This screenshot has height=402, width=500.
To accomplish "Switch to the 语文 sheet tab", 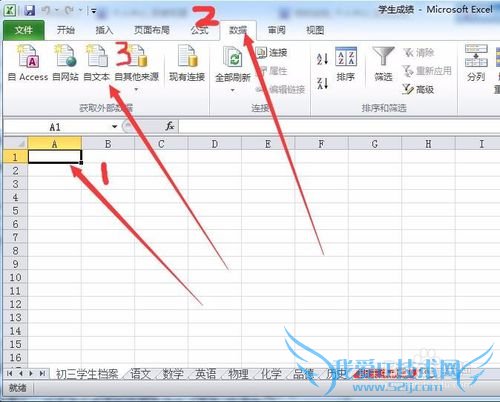I will pyautogui.click(x=140, y=374).
